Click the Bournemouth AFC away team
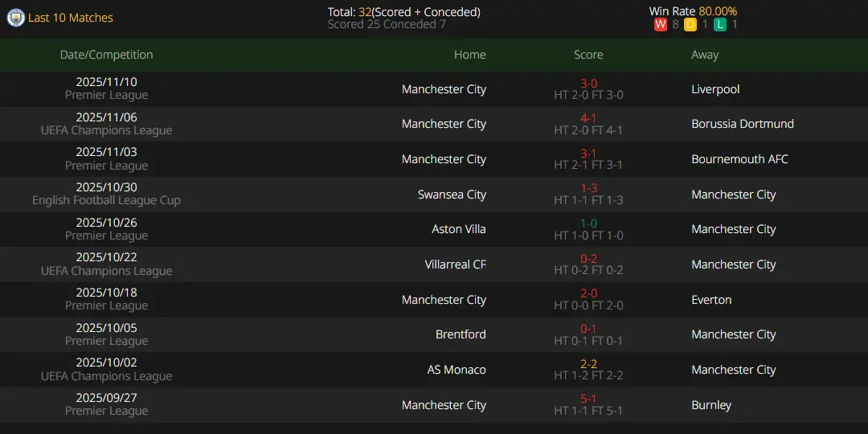Image resolution: width=868 pixels, height=434 pixels. point(739,159)
